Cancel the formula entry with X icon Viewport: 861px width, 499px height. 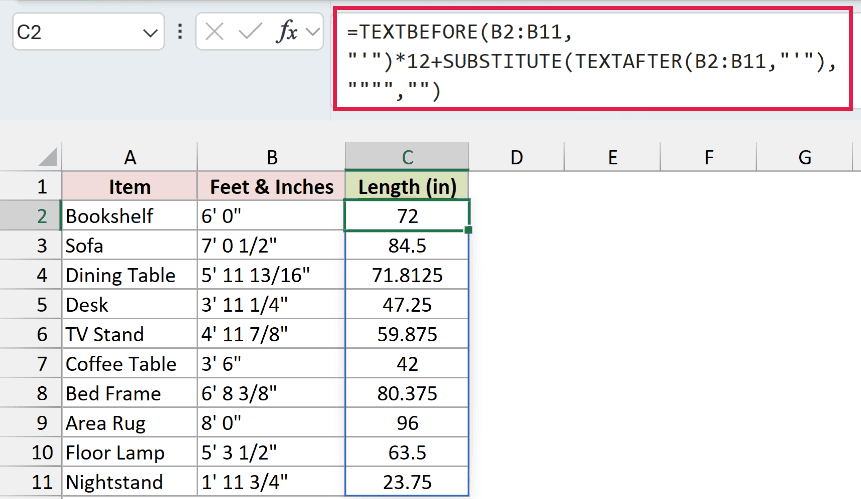tap(214, 32)
